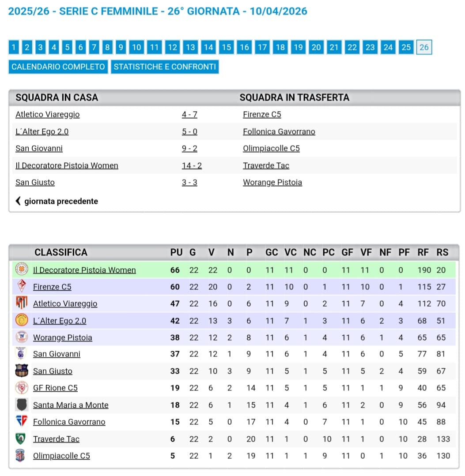This screenshot has width=465, height=476.
Task: Open Calendario Completo
Action: [58, 67]
